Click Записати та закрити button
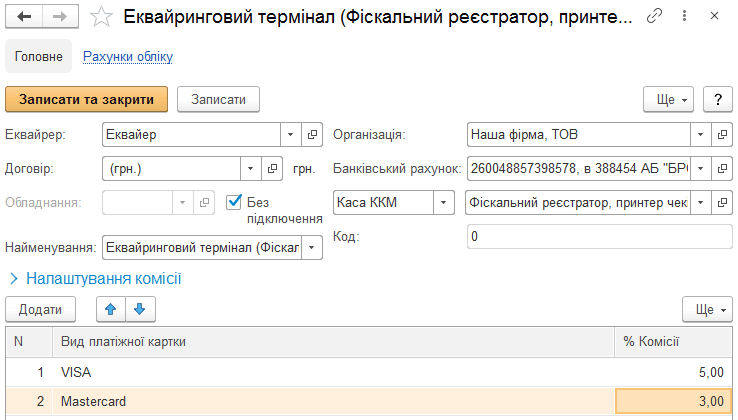Viewport: 738px width, 420px height. pos(87,99)
